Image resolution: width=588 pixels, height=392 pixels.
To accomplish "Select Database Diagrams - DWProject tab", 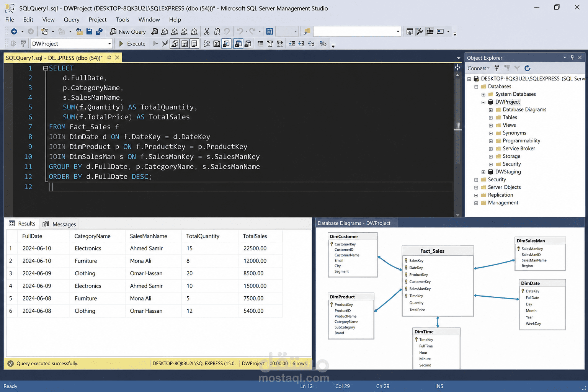I will (354, 223).
